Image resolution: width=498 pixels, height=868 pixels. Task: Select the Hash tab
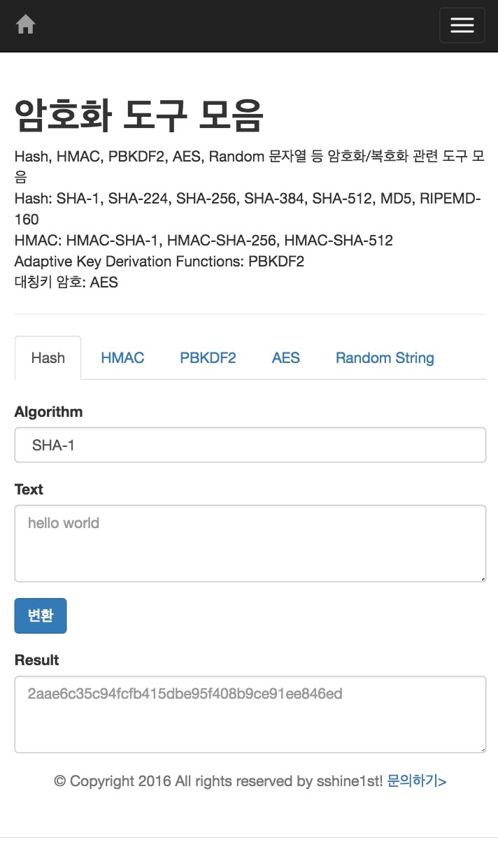tap(48, 358)
